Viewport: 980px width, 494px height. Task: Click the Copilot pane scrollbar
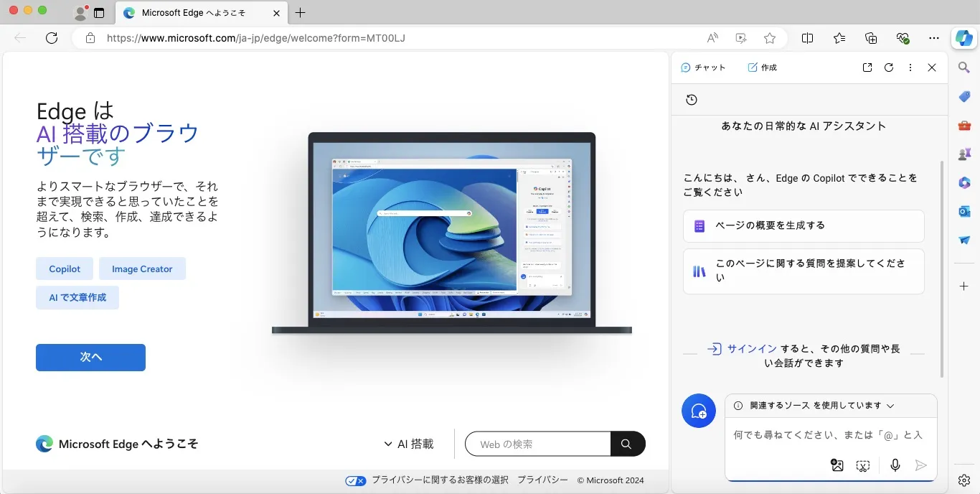click(943, 269)
